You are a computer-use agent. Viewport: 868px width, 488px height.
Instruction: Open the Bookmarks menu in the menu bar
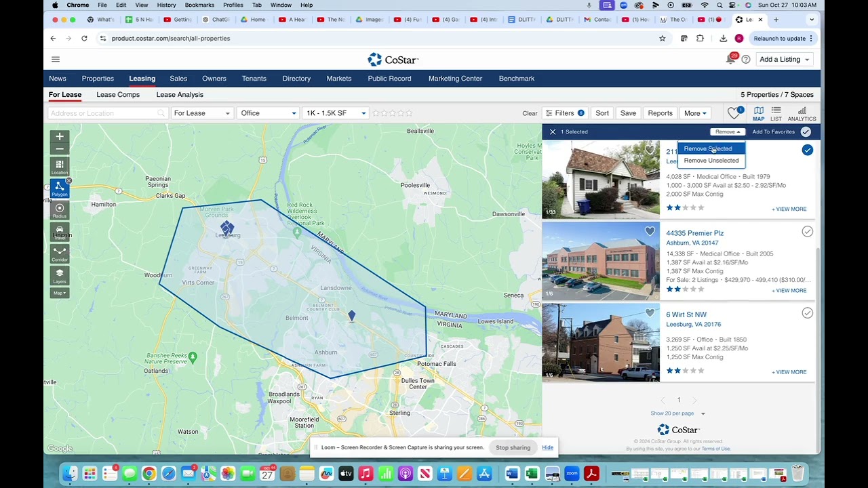(x=199, y=5)
